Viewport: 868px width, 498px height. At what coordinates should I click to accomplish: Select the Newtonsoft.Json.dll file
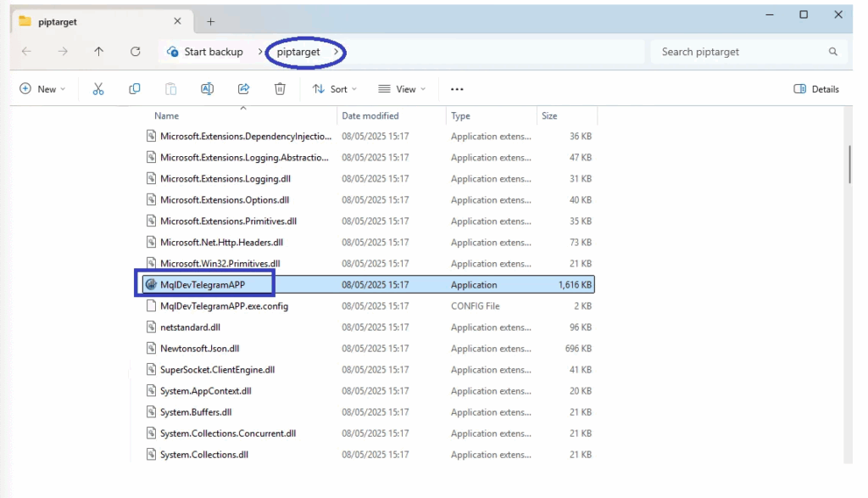tap(199, 349)
